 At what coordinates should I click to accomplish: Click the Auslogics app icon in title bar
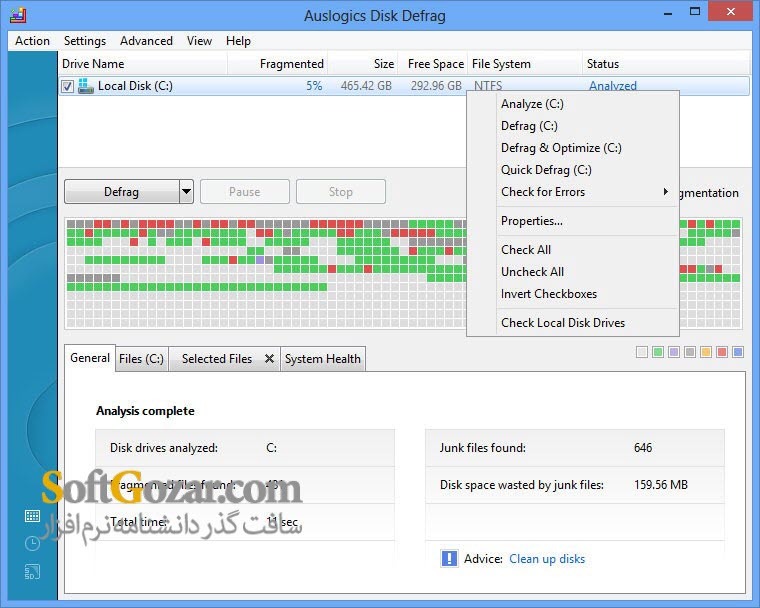click(x=17, y=16)
